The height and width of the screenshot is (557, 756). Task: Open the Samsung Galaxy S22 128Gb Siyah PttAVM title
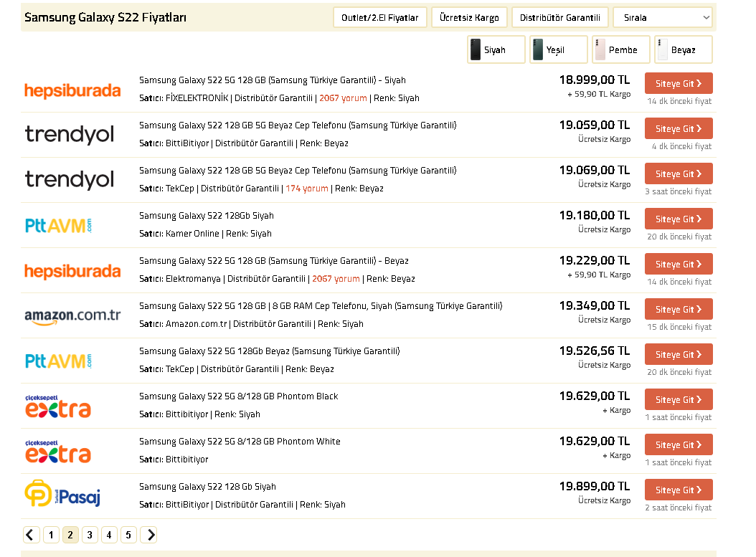click(207, 215)
